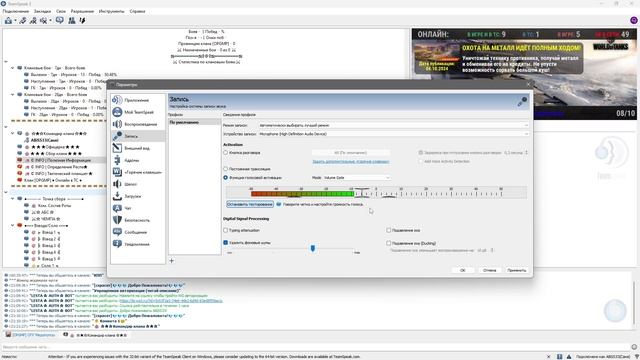The width and height of the screenshot is (640, 360).
Task: Enable the echo reduction (Ducking) checkbox
Action: coord(389,243)
